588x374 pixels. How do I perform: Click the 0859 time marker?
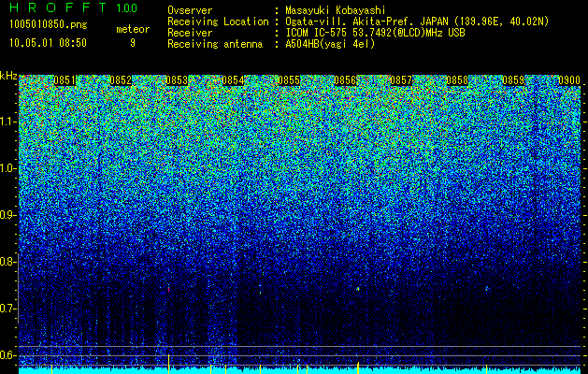point(513,80)
